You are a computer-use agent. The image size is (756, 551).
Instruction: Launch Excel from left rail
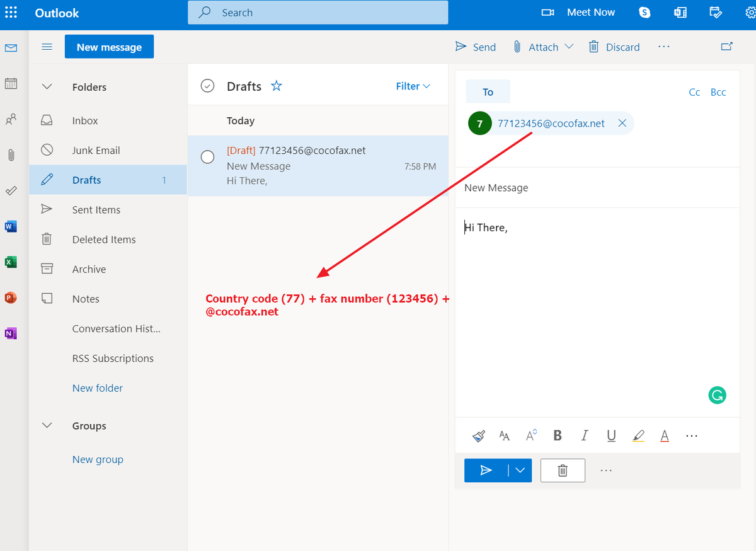(x=11, y=262)
